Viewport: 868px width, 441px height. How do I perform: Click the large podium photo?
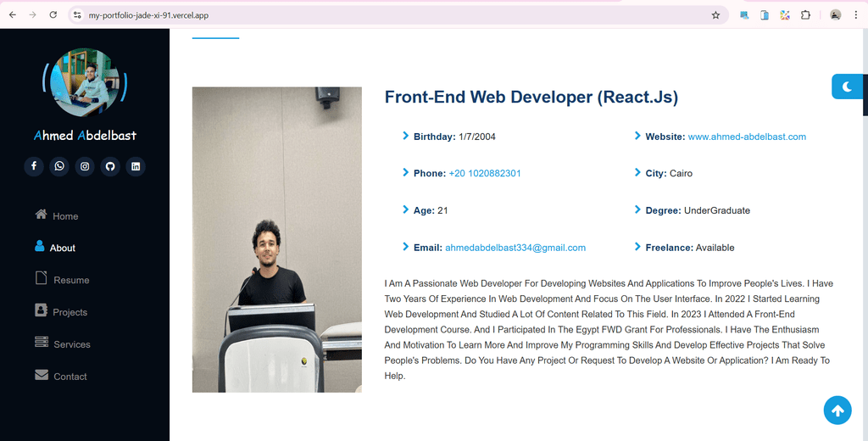tap(277, 239)
